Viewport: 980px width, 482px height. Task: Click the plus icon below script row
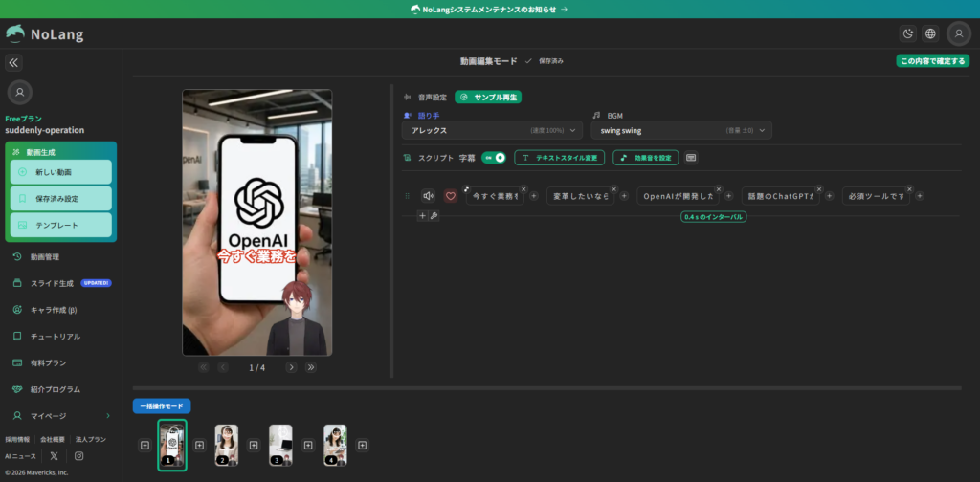(x=422, y=216)
